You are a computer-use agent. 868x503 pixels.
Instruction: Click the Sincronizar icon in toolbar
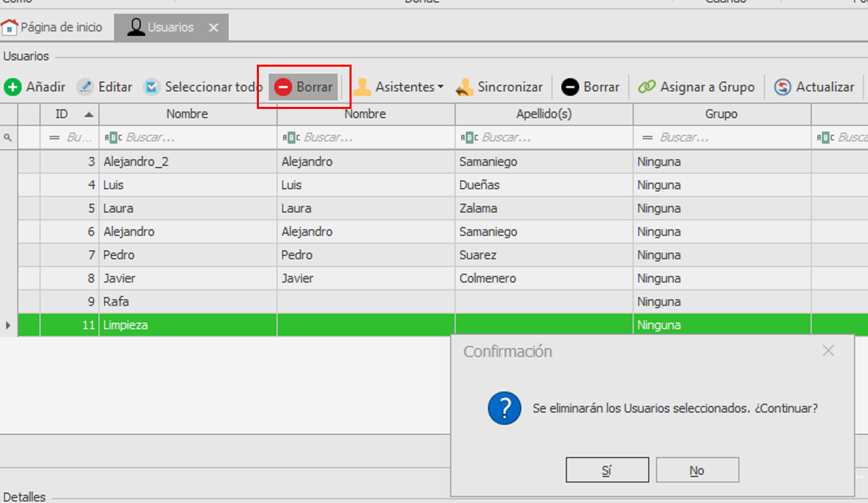click(x=465, y=87)
